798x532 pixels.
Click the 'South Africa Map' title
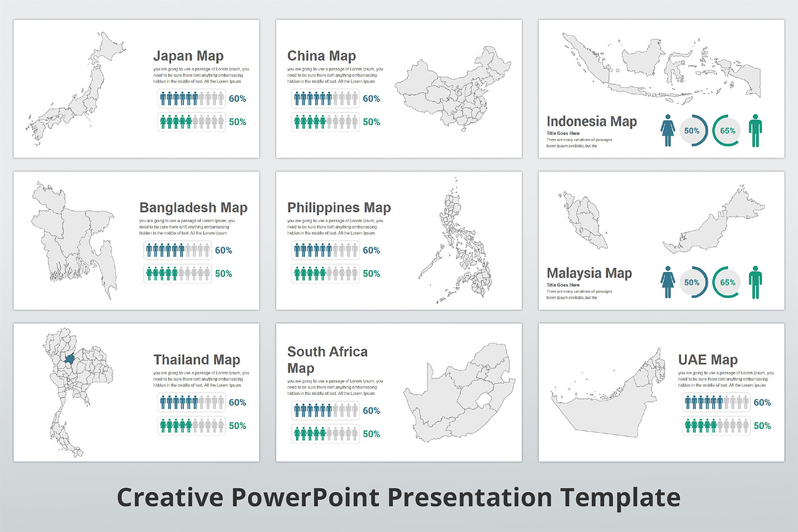coord(327,360)
